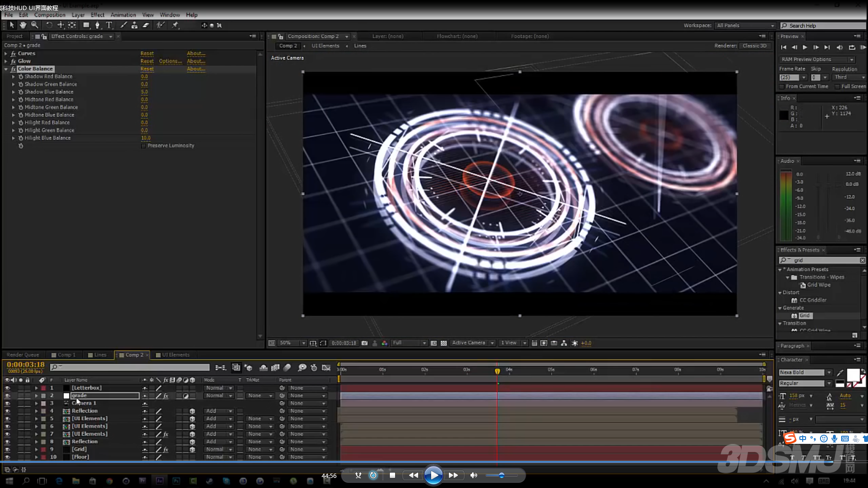Open the Composition menu
This screenshot has width=868, height=488.
pyautogui.click(x=50, y=15)
